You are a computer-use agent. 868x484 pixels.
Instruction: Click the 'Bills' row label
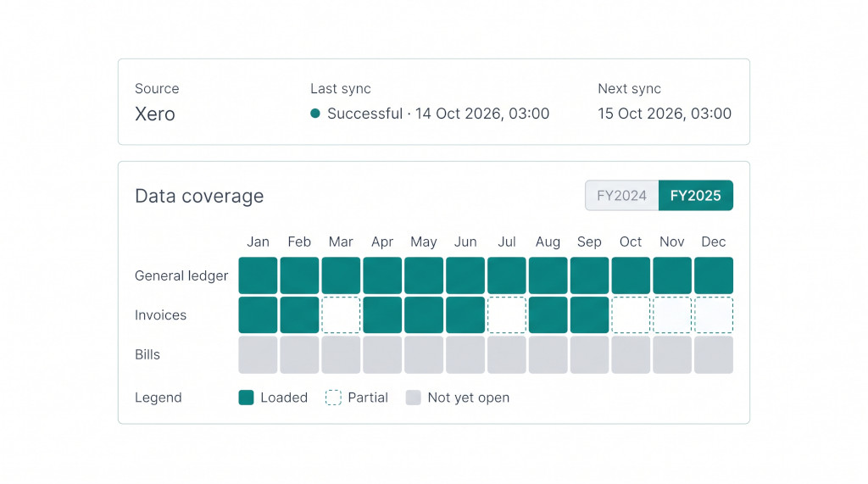coord(147,354)
